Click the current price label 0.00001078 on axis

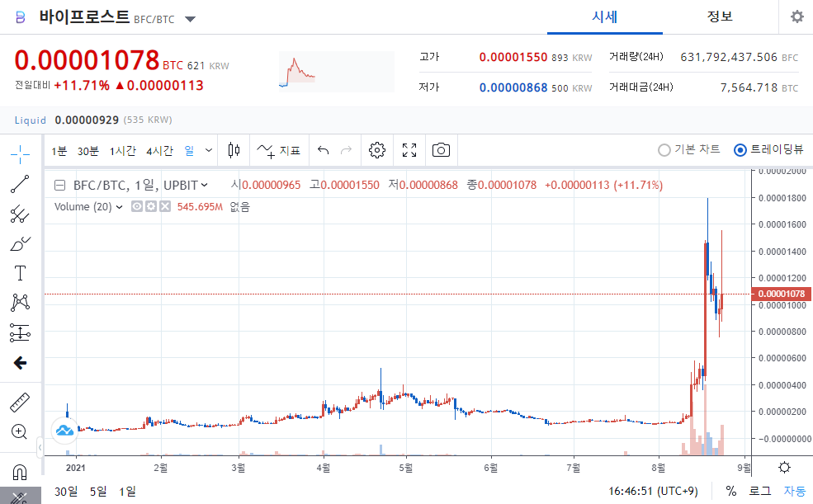(x=782, y=294)
